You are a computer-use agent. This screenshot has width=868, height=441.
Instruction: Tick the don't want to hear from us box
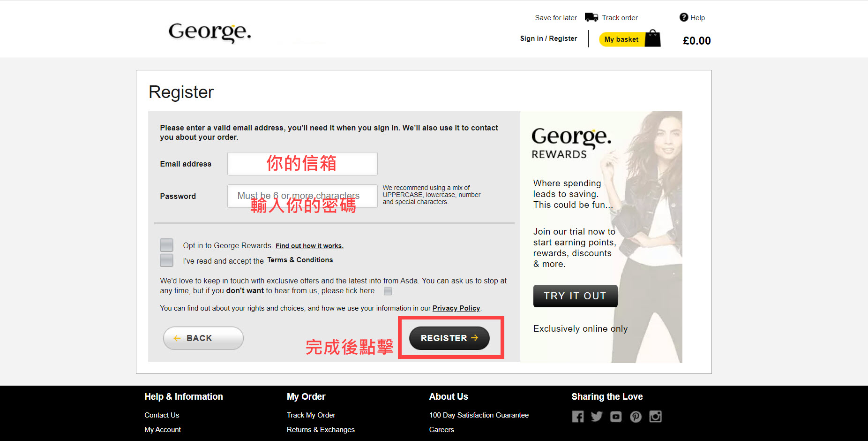(388, 291)
